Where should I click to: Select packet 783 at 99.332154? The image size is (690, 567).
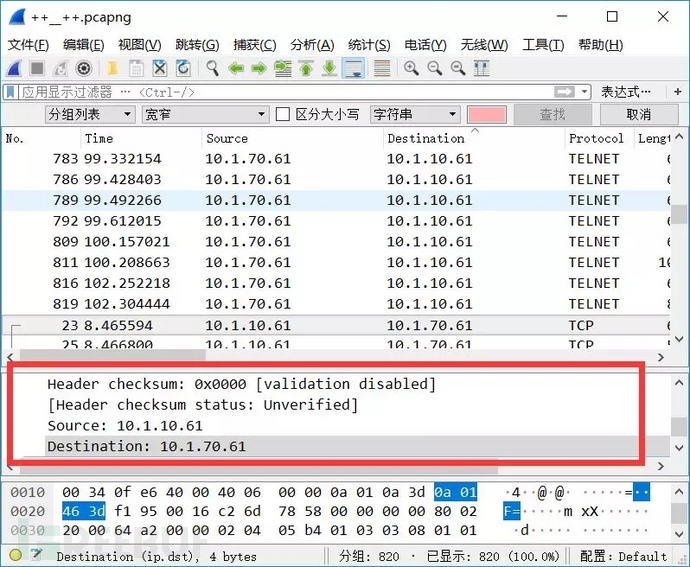point(336,158)
